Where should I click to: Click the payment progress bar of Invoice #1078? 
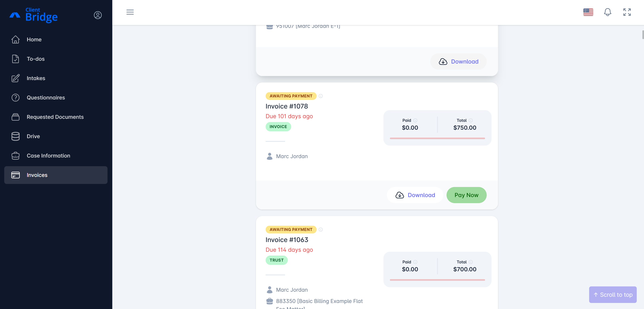[437, 138]
